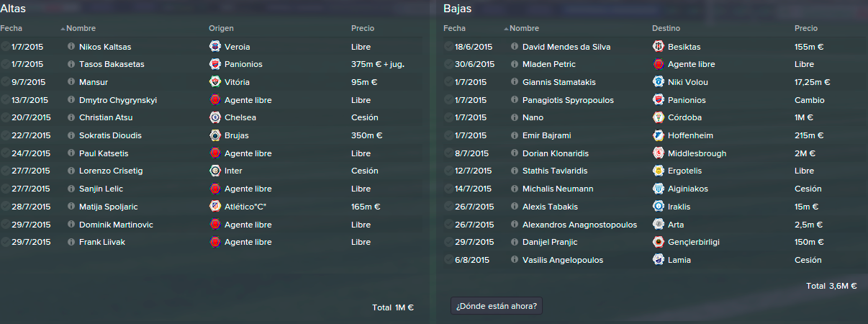This screenshot has height=324, width=868.
Task: Click the Vitória club badge
Action: point(214,82)
